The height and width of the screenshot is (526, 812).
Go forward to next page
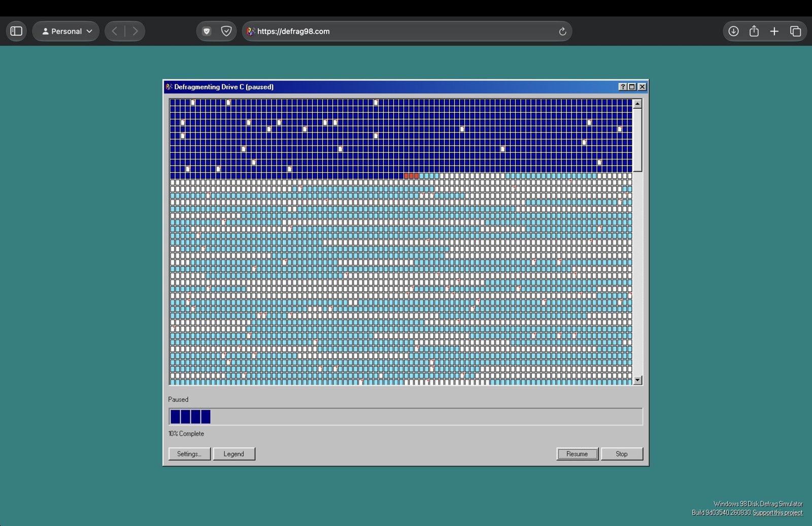tap(135, 31)
